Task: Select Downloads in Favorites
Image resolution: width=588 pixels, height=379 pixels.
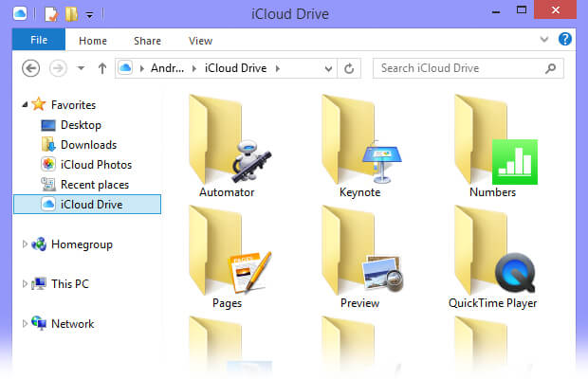Action: pos(88,145)
